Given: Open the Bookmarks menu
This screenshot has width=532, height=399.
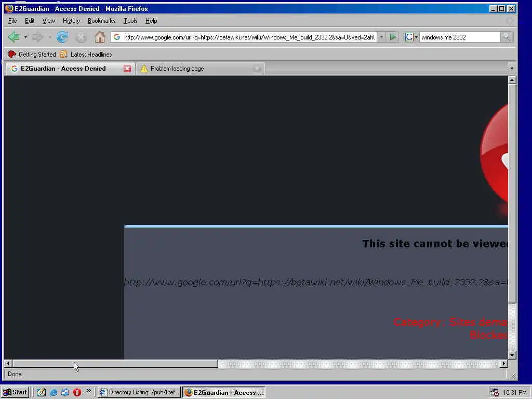Looking at the screenshot, I should click(101, 21).
